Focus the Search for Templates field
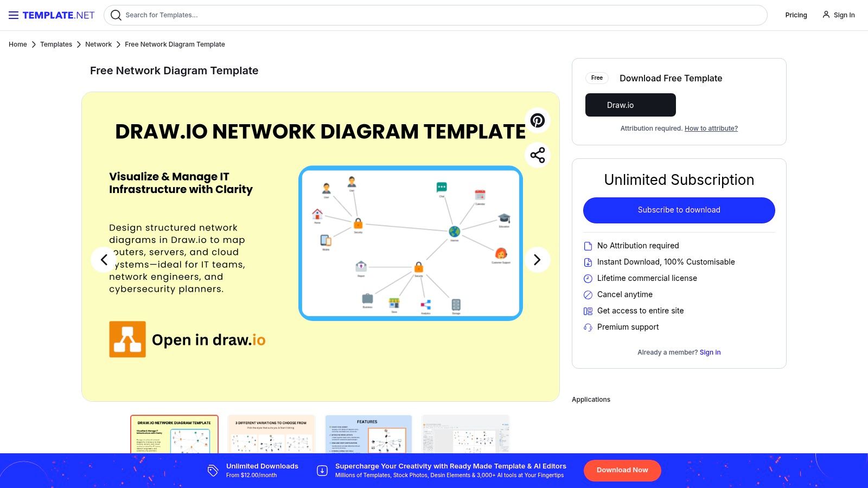Screen dimensions: 868x488 click(x=435, y=15)
